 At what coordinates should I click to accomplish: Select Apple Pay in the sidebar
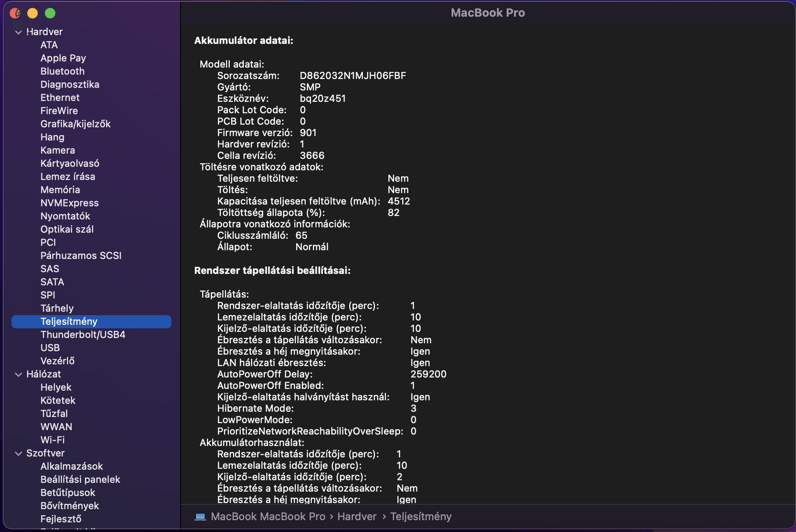click(63, 58)
